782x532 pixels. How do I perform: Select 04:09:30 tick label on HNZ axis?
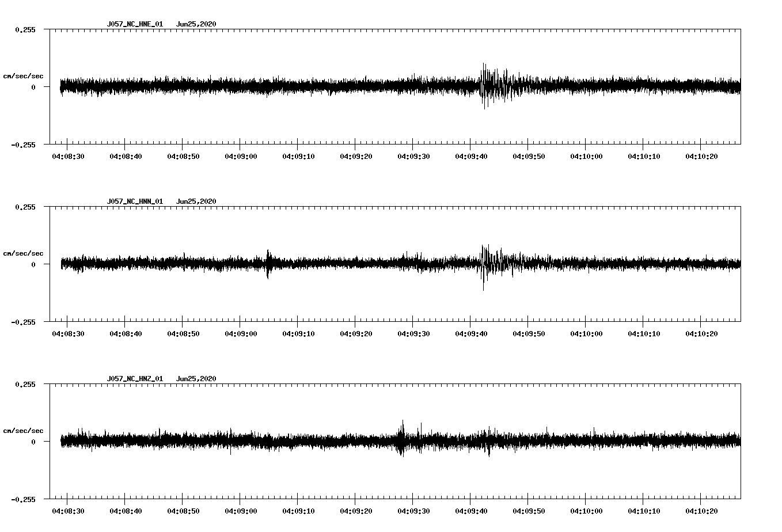413,511
